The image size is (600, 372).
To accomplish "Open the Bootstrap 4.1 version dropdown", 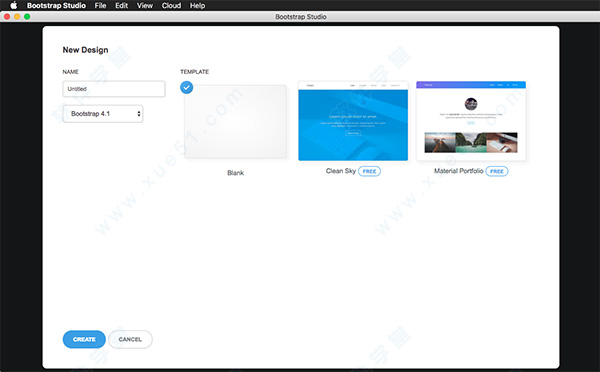I will 103,114.
